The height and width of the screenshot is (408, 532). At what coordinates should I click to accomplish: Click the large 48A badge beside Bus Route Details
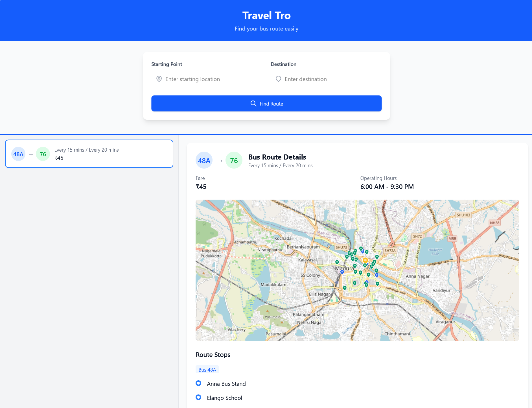pyautogui.click(x=204, y=161)
